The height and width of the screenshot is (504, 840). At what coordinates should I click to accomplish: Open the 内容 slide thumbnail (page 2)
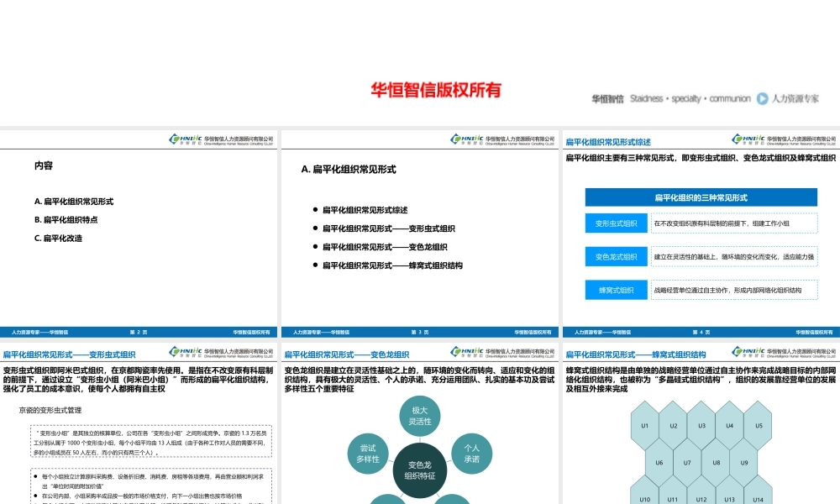139,234
